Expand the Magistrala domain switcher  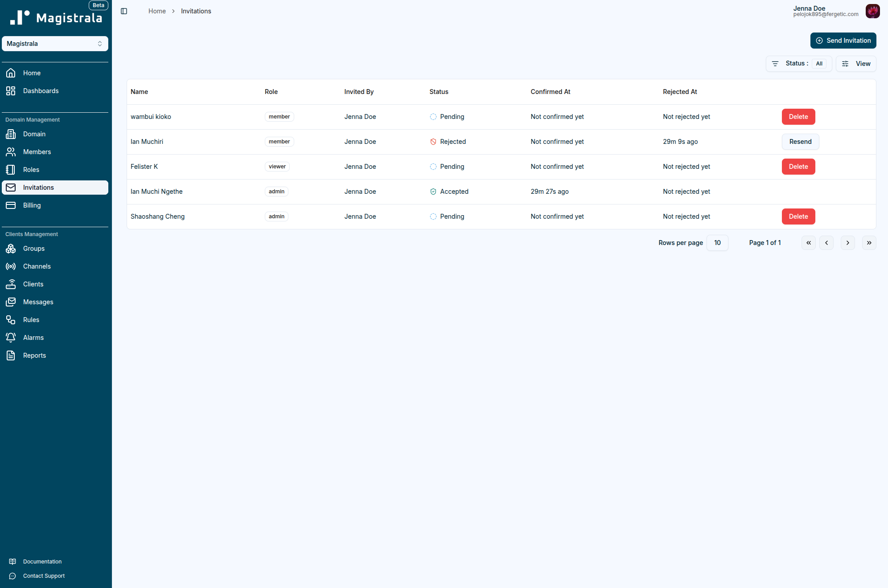[x=55, y=44]
